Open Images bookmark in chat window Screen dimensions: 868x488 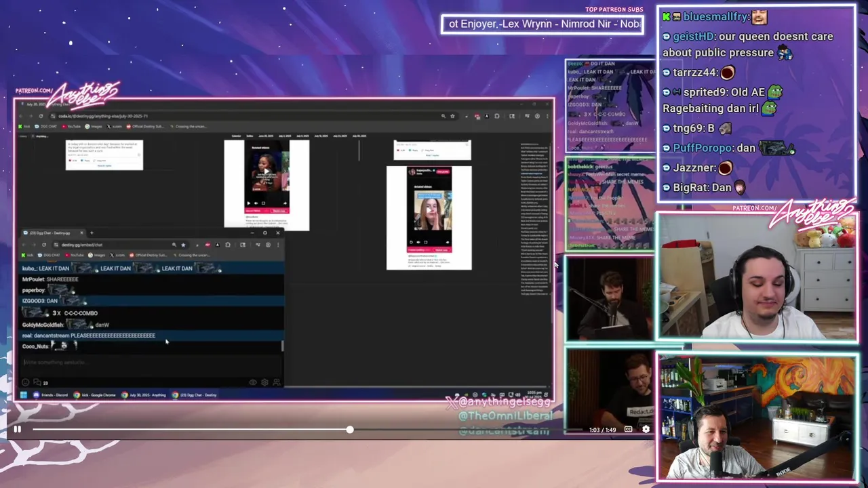(96, 256)
